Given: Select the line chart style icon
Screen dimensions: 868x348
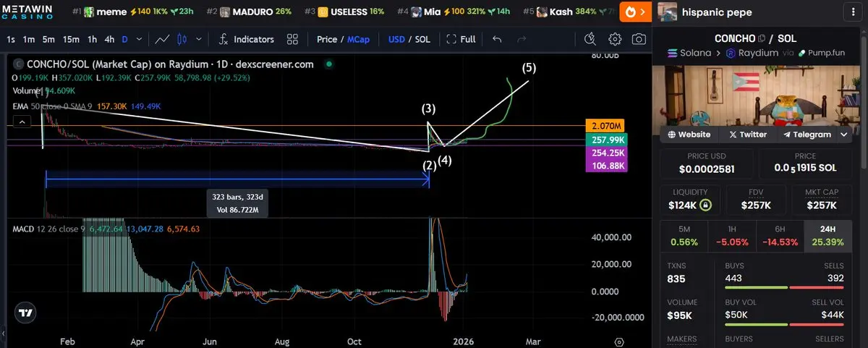Looking at the screenshot, I should pos(163,39).
